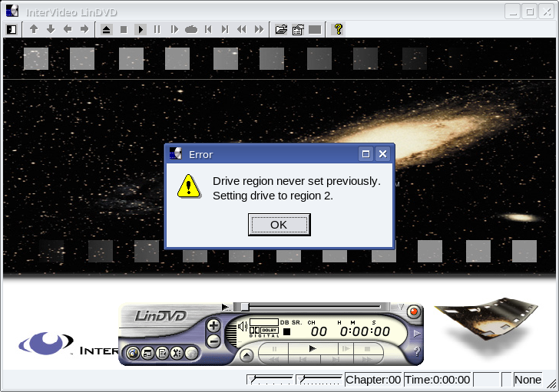Click the Chapter:00 status bar field
Screen dimensions: 559x392
[373, 380]
